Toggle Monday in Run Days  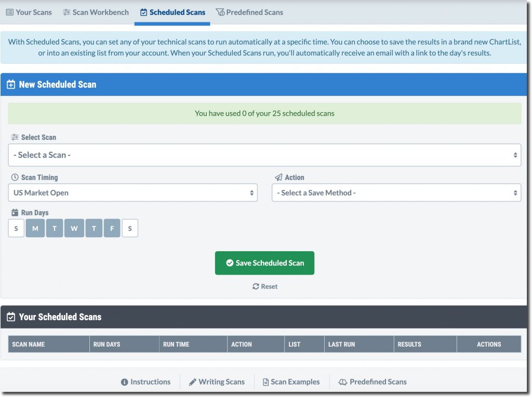[35, 228]
